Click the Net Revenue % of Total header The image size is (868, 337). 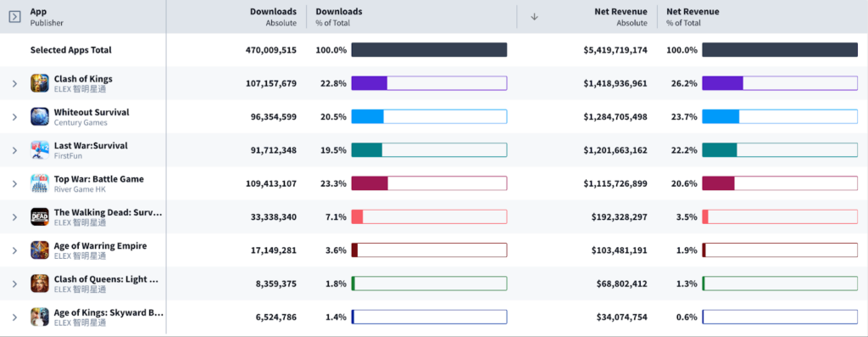(x=693, y=17)
